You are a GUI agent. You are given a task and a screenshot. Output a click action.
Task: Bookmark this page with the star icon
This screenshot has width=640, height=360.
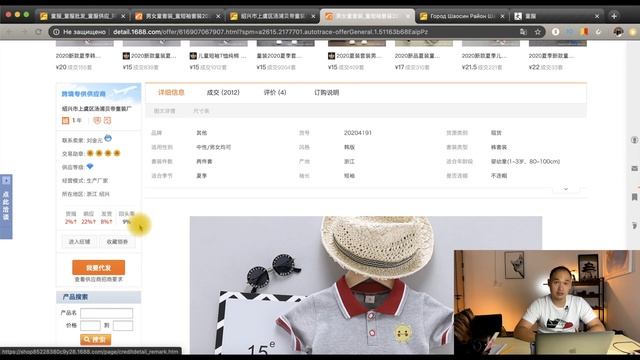pos(538,32)
